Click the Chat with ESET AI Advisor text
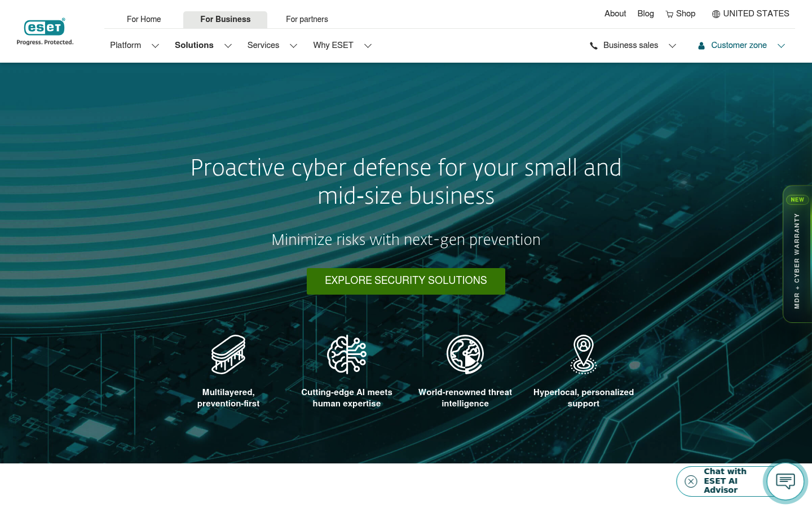The height and width of the screenshot is (508, 812). [x=725, y=481]
